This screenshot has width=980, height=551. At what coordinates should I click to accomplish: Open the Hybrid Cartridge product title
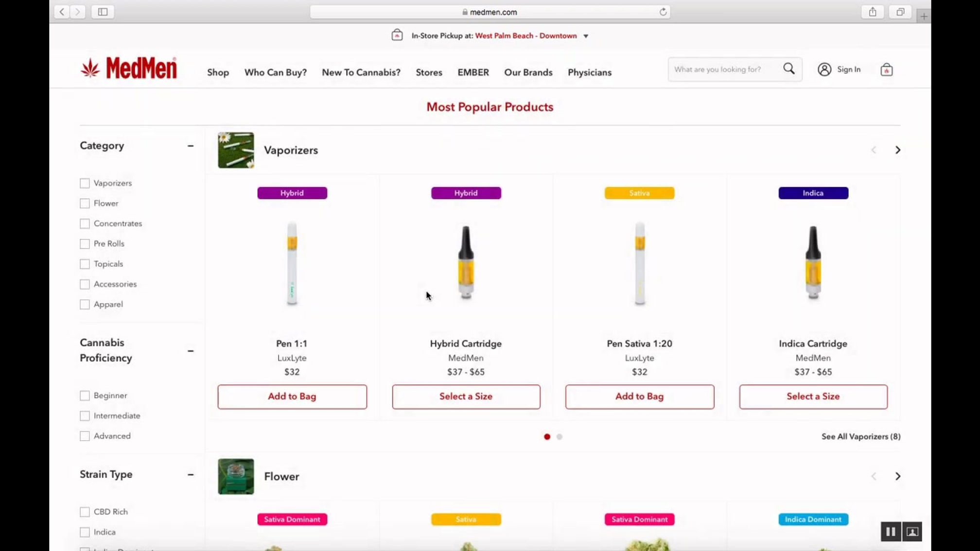click(466, 344)
